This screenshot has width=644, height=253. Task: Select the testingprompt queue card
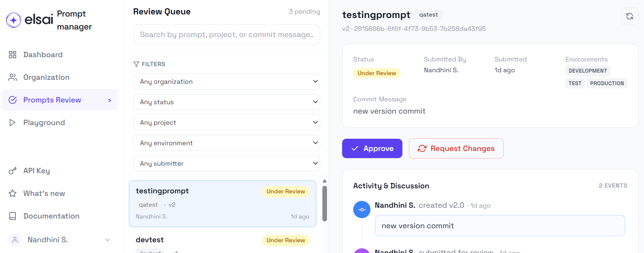click(x=223, y=204)
